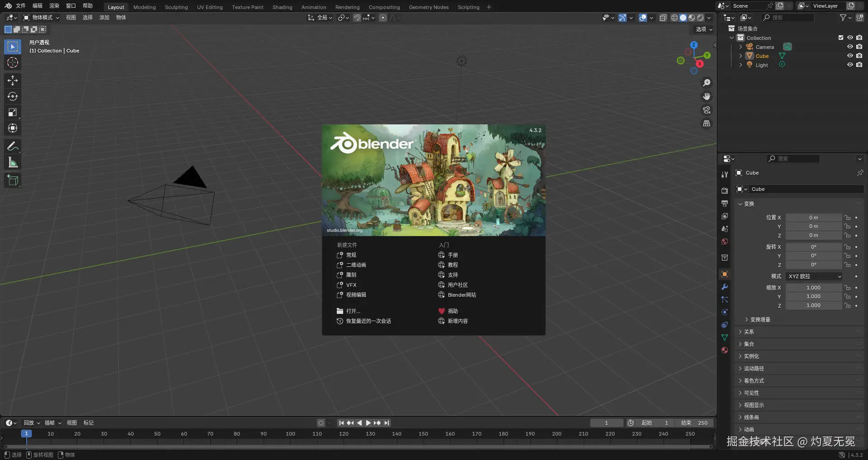
Task: Hide the Cube in viewport
Action: click(850, 56)
